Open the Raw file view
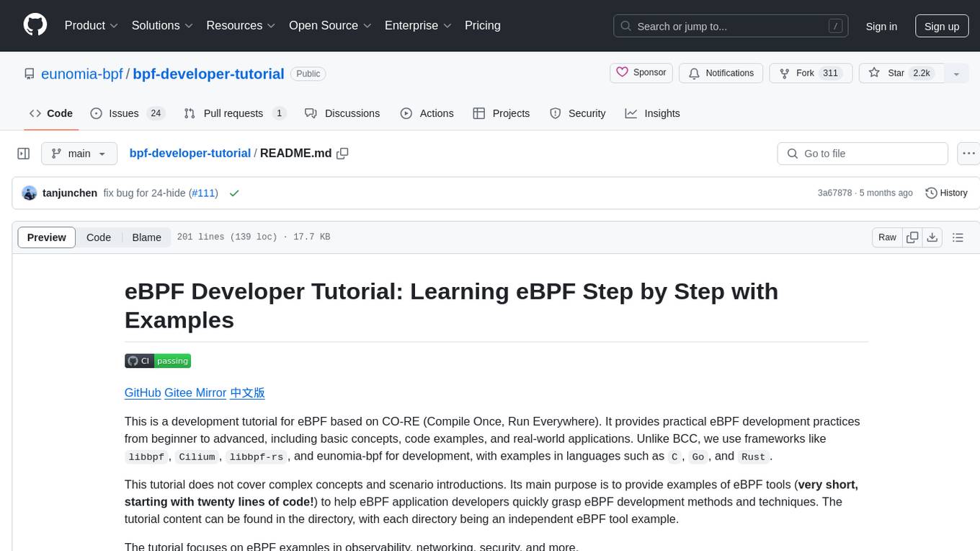The height and width of the screenshot is (551, 980). point(888,237)
